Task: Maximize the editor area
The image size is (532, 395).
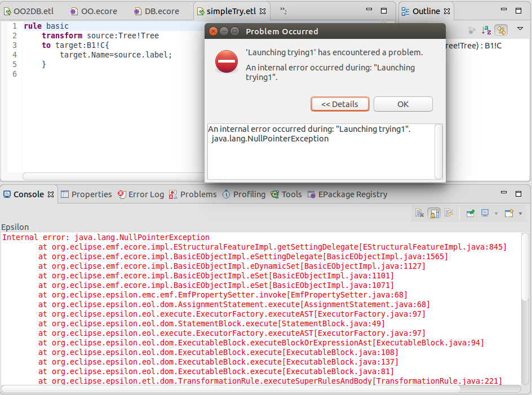Action: point(384,11)
